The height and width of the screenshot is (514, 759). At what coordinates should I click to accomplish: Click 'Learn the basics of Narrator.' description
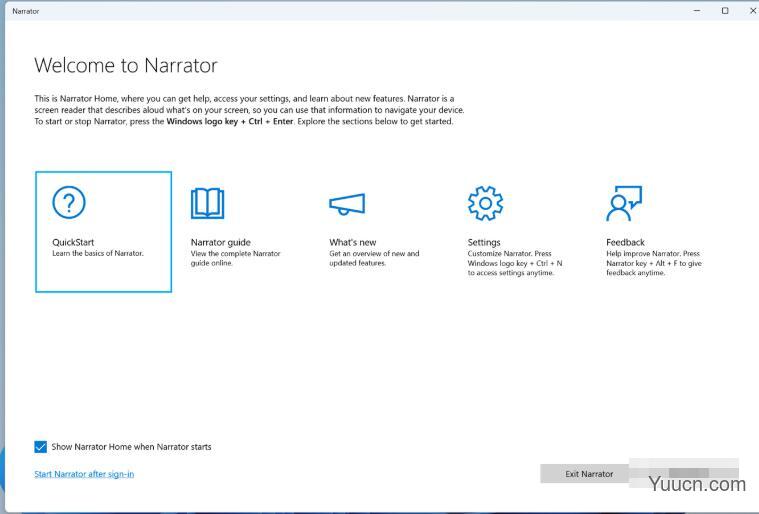coord(98,253)
